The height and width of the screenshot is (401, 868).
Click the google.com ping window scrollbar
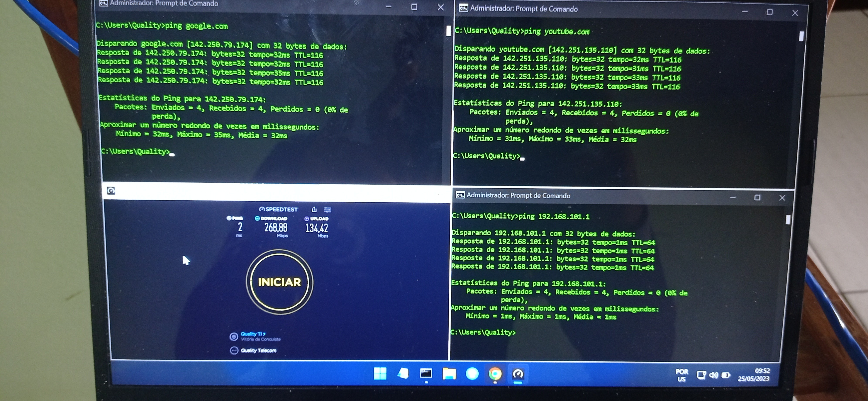tap(448, 31)
